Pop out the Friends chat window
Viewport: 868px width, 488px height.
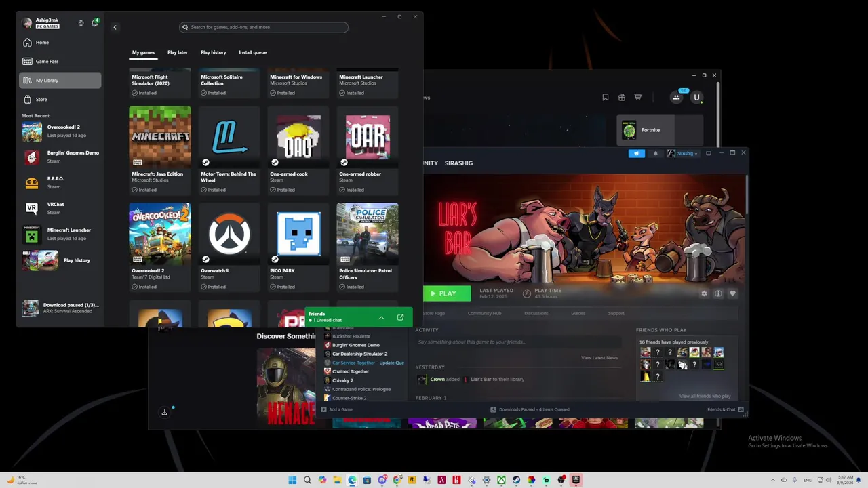click(400, 317)
